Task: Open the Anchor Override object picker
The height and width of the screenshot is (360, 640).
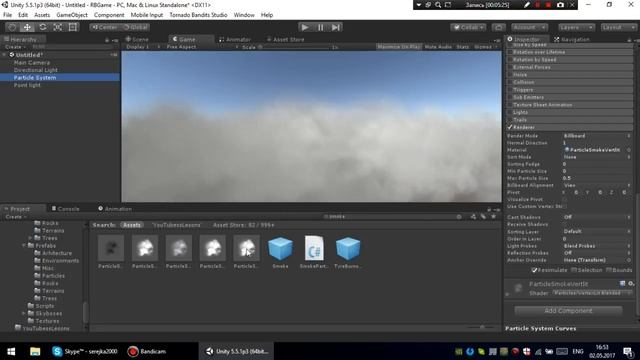Action: point(629,260)
